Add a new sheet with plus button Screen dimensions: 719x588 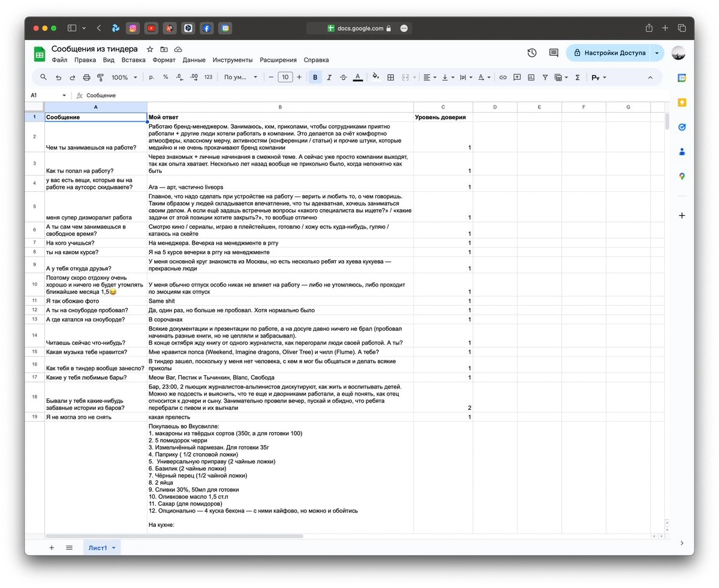[x=52, y=548]
